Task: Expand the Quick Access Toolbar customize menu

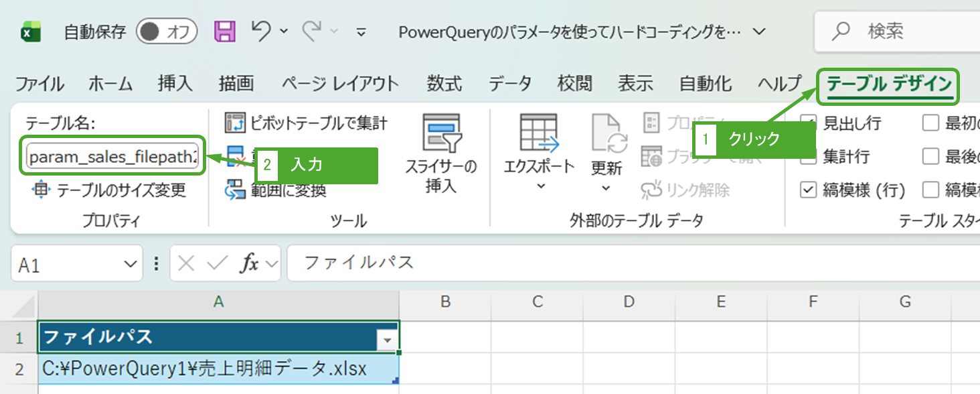Action: click(x=361, y=31)
